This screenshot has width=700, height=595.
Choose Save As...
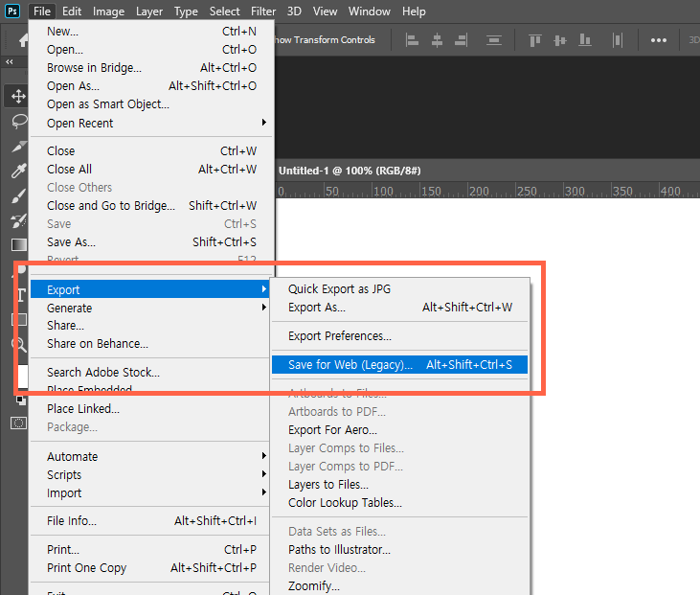[152, 241]
